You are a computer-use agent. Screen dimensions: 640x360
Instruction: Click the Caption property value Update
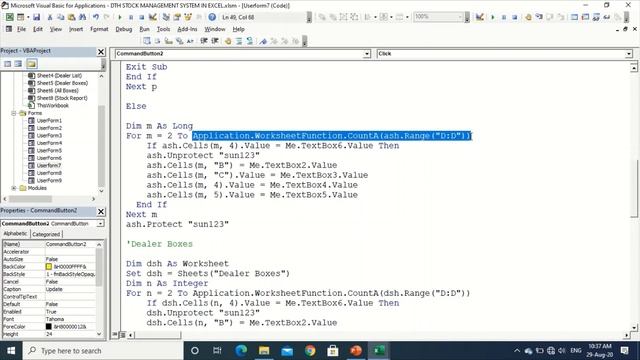click(x=70, y=289)
